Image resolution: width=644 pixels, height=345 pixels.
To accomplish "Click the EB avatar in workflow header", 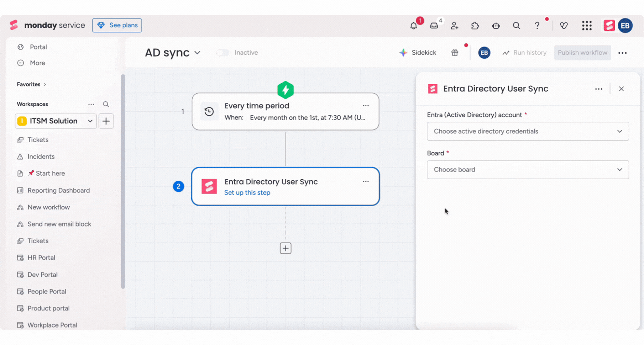I will [484, 53].
